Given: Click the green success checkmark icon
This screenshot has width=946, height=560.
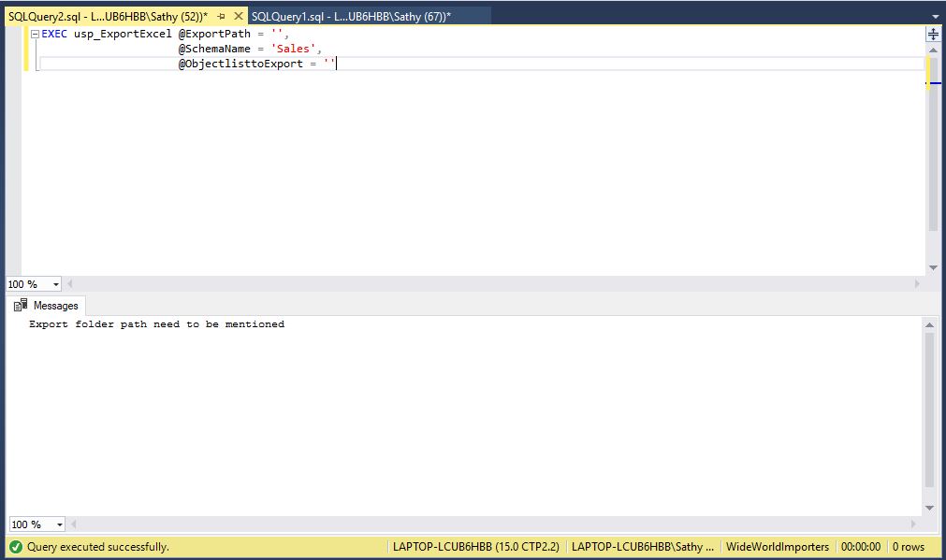Looking at the screenshot, I should tap(16, 547).
